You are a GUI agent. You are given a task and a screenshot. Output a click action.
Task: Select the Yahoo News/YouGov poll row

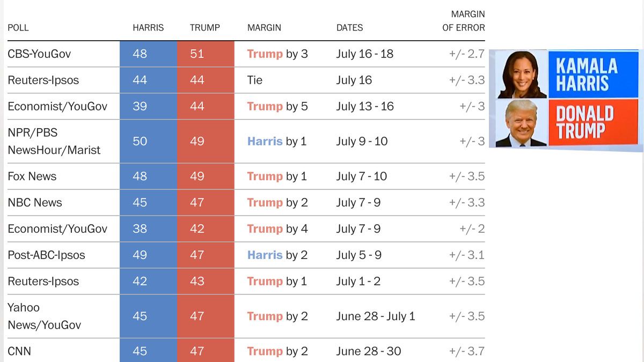246,316
